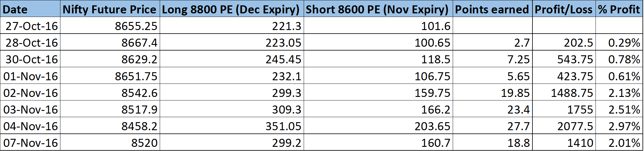644x151 pixels.
Task: Select the 1755 profit/loss cell
Action: point(564,109)
